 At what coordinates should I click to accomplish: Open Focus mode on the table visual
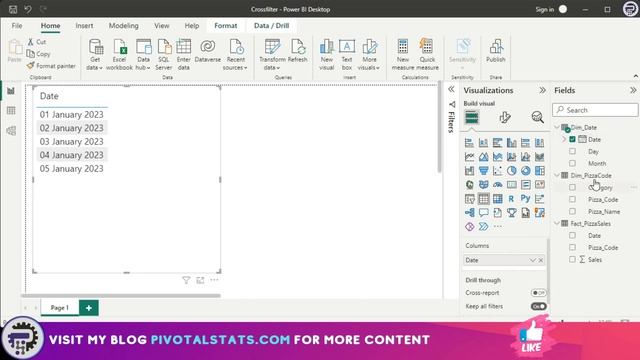coord(200,280)
